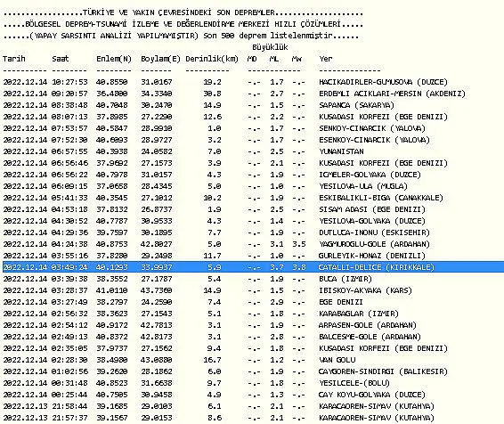This screenshot has width=504, height=424.
Task: Select the ERDEMLI ACIKLARI-MERSIN (AKDENIZ) row
Action: tap(234, 94)
